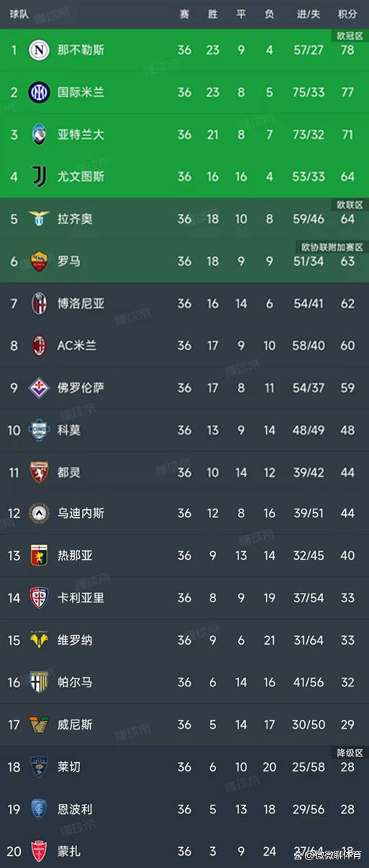Select the Bologna club badge
369x868 pixels.
tap(39, 303)
